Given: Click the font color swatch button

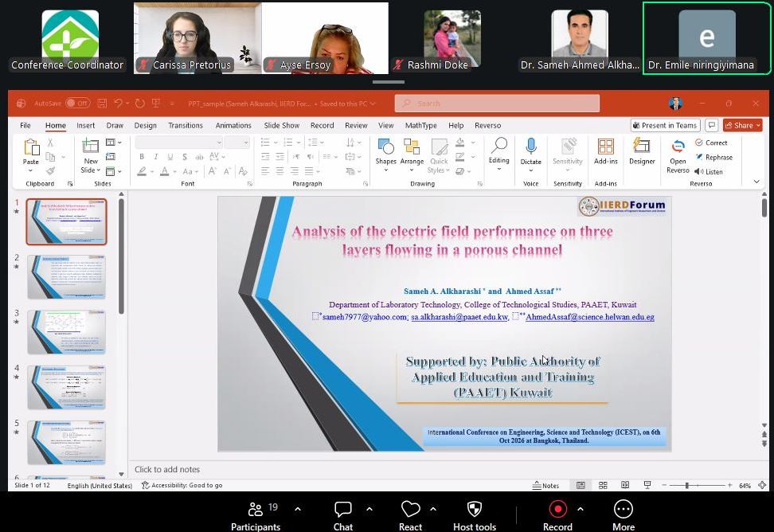Looking at the screenshot, I should 164,171.
